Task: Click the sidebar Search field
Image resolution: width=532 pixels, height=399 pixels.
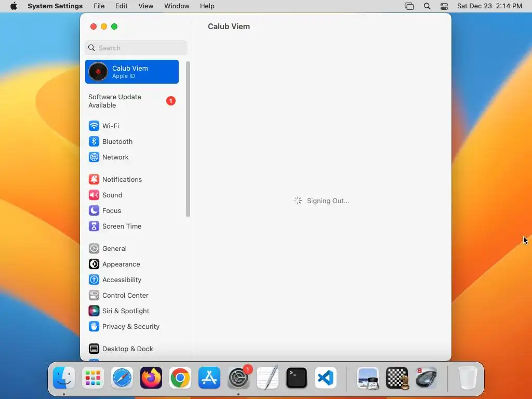Action: pyautogui.click(x=136, y=48)
